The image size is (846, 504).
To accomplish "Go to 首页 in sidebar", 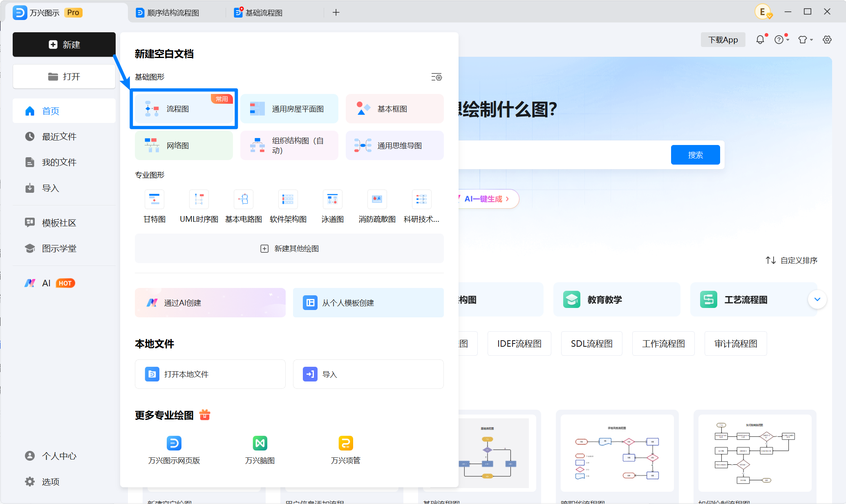I will click(64, 111).
